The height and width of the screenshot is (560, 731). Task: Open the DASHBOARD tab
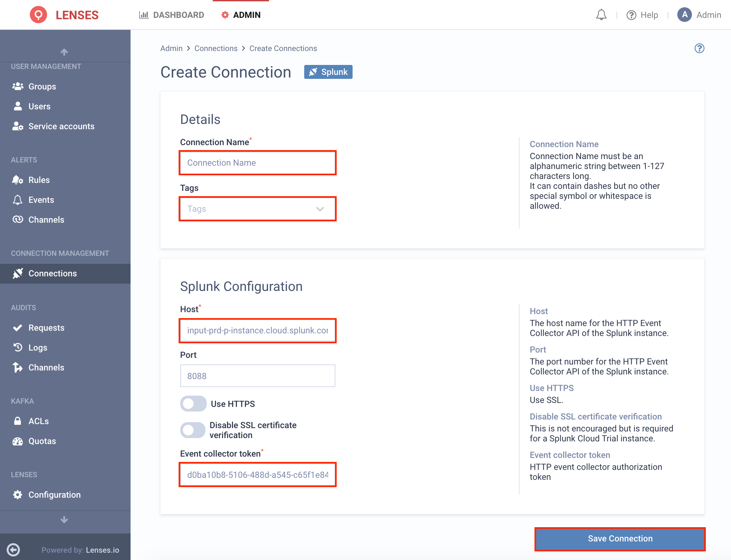[171, 15]
